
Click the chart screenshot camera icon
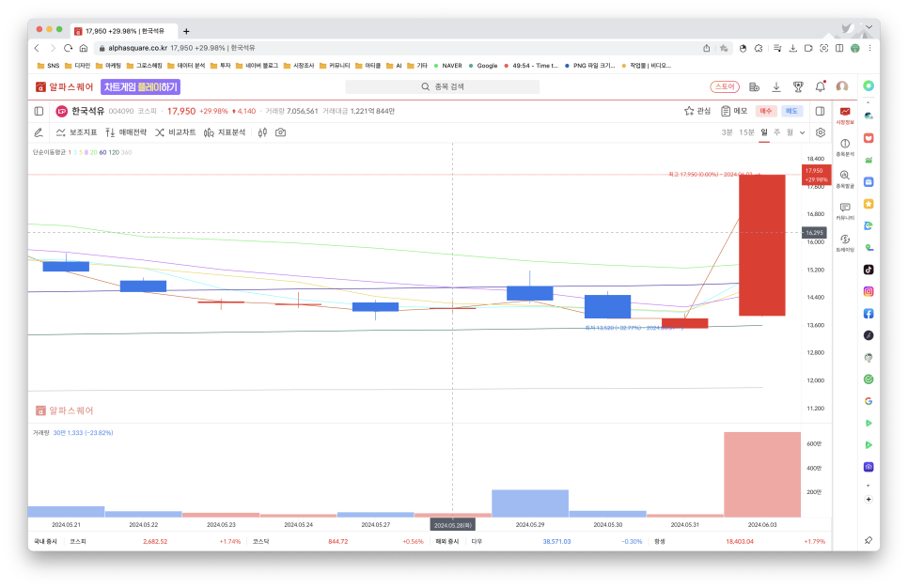click(x=280, y=132)
